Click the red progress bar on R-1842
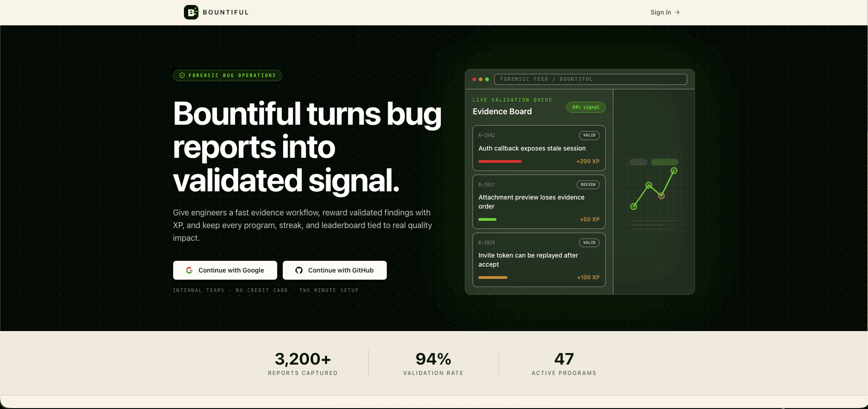The image size is (868, 409). coord(500,161)
